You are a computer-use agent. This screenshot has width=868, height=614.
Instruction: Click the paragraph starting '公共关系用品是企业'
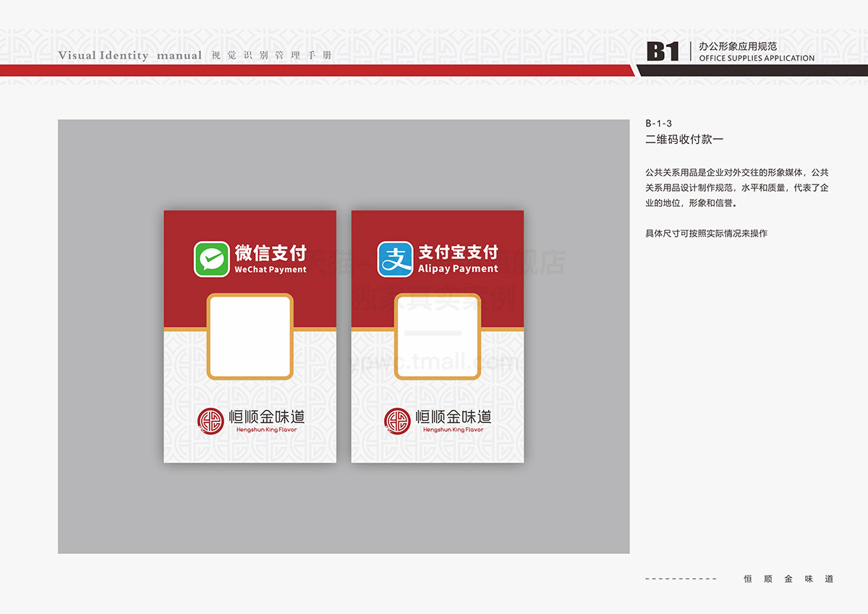pyautogui.click(x=737, y=188)
